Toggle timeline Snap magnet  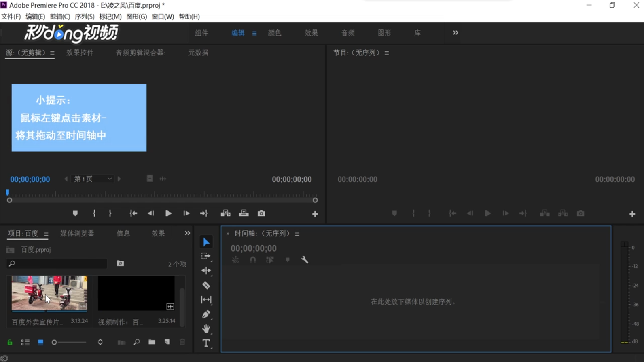253,260
